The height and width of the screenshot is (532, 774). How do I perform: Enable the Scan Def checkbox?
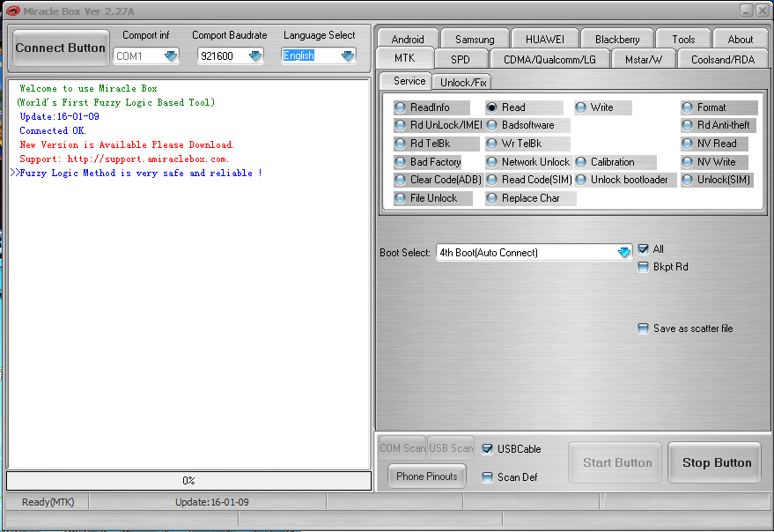click(x=487, y=477)
